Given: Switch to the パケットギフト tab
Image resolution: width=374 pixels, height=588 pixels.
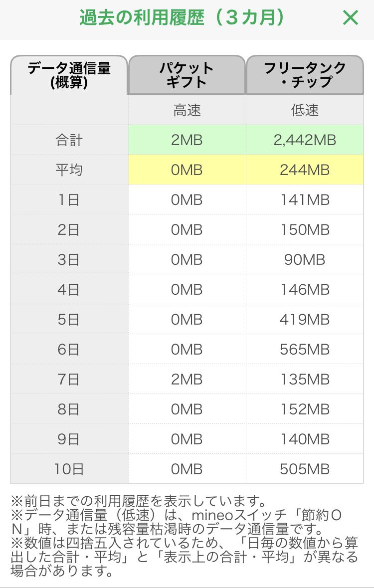Looking at the screenshot, I should pyautogui.click(x=187, y=75).
